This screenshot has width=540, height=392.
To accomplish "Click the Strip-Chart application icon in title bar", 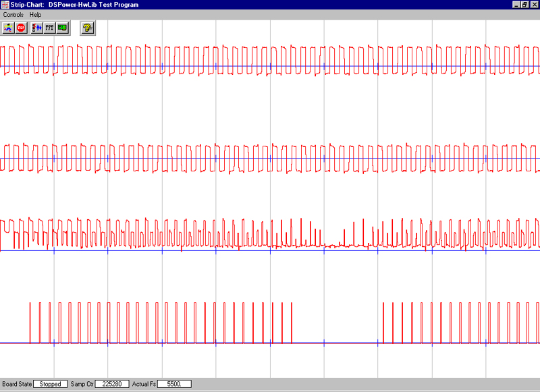I will 5,5.
